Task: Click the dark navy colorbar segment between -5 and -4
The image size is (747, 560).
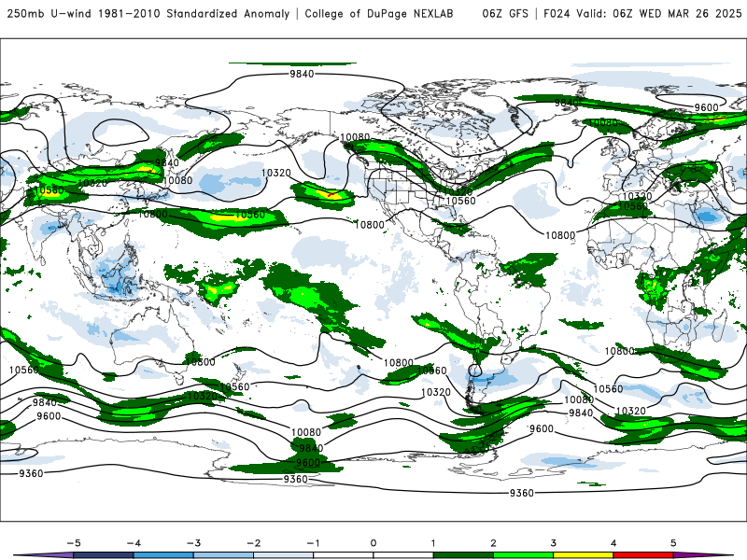Action: tap(104, 555)
